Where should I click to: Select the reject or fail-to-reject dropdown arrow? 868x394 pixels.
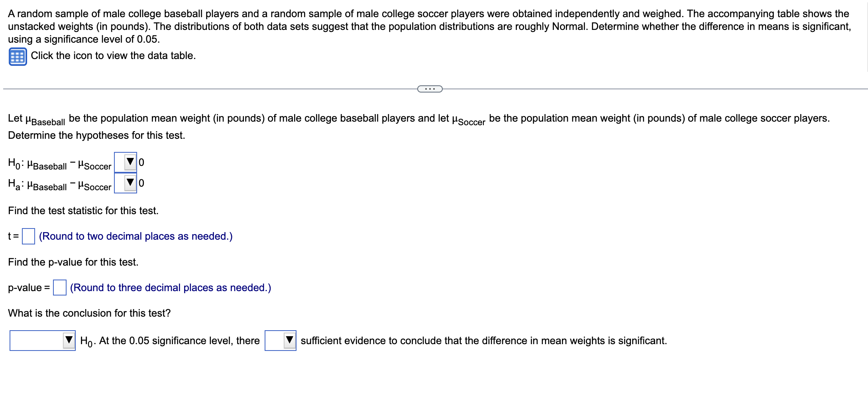(68, 340)
